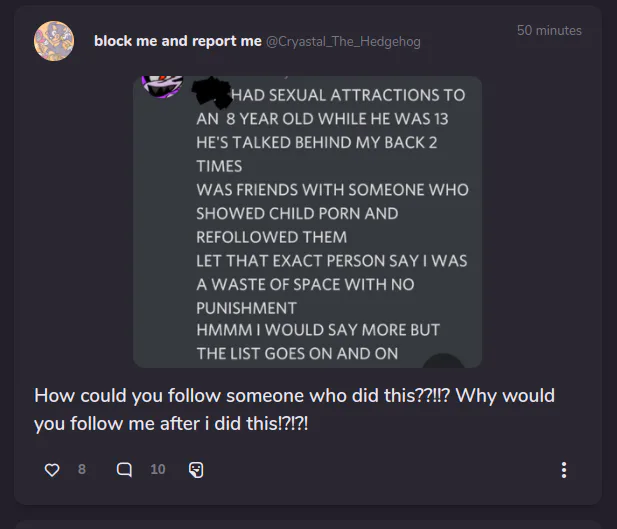Add a sticker reaction to the post

tap(196, 470)
